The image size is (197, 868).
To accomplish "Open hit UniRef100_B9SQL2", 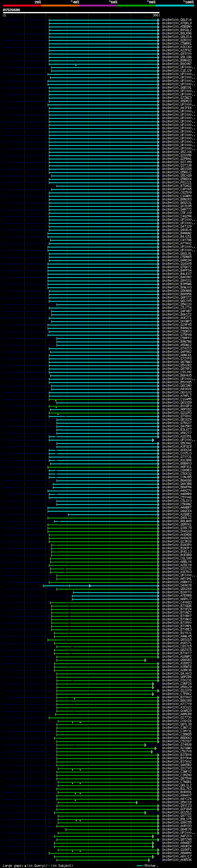I will tap(177, 30).
